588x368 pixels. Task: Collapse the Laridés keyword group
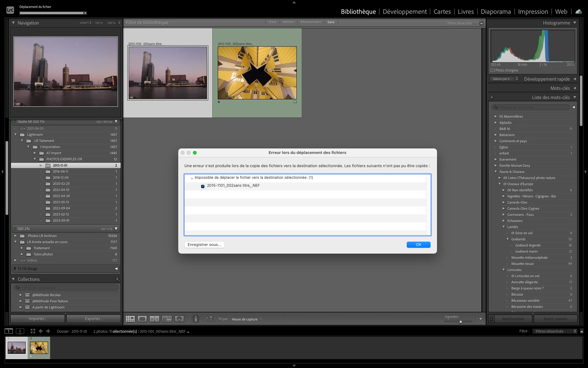(503, 227)
